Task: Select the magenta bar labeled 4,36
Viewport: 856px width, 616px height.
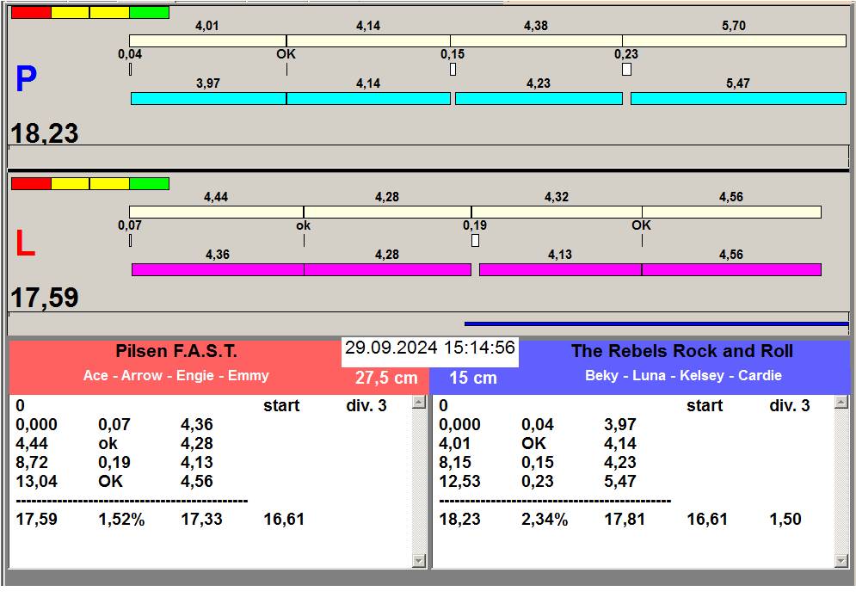Action: [x=218, y=270]
